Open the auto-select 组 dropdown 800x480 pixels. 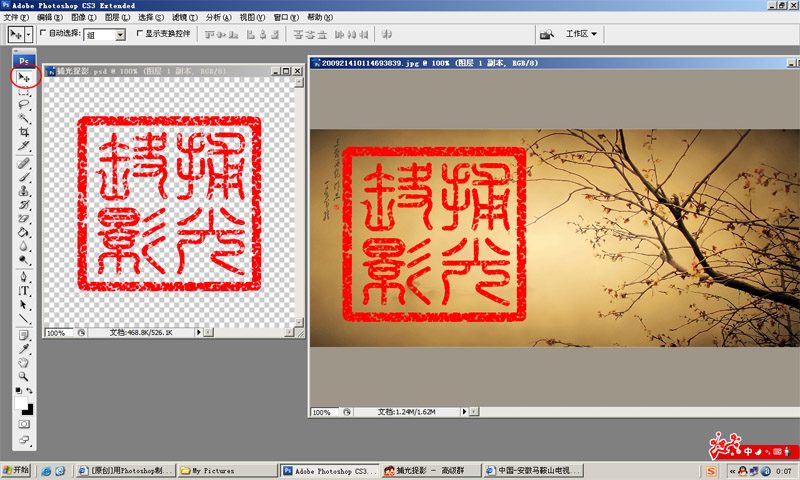(x=121, y=34)
